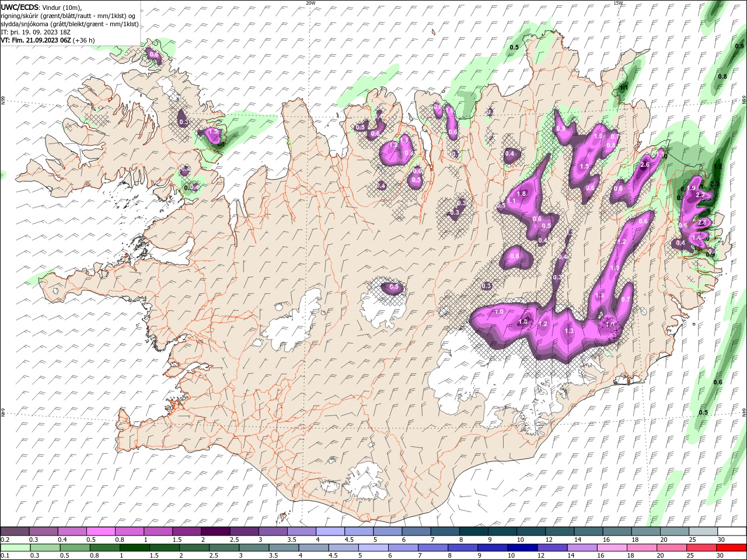
Task: Choose the 5–6 blue-violet snow swatch
Action: click(388, 531)
